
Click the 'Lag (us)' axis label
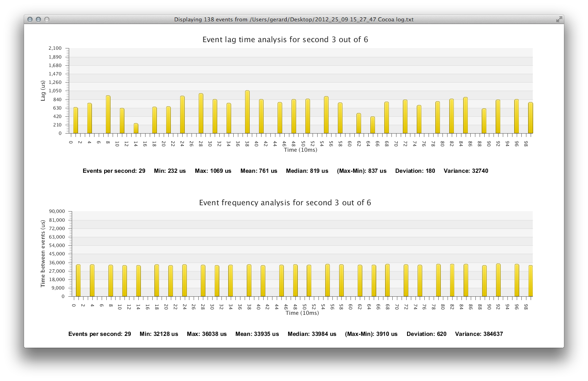tap(43, 91)
